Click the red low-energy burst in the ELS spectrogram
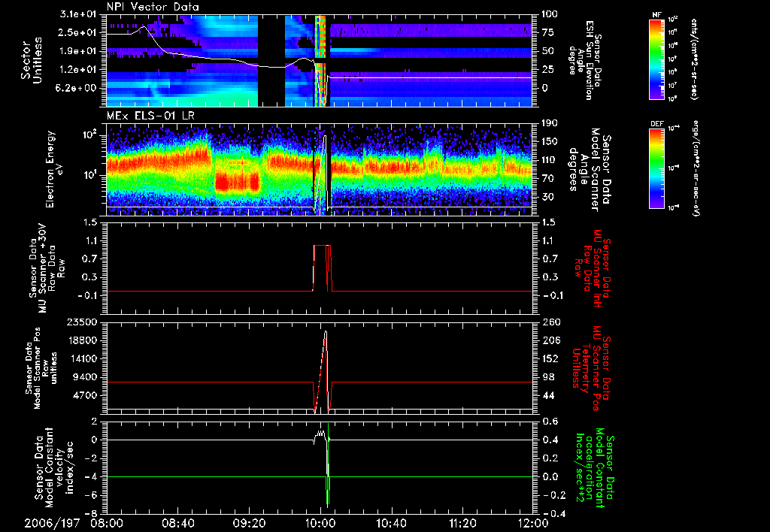The image size is (770, 532). point(237,183)
